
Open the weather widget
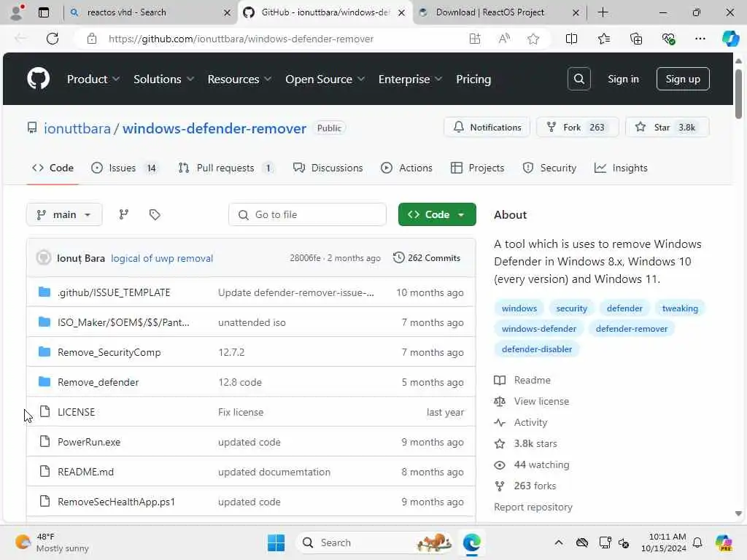52,542
